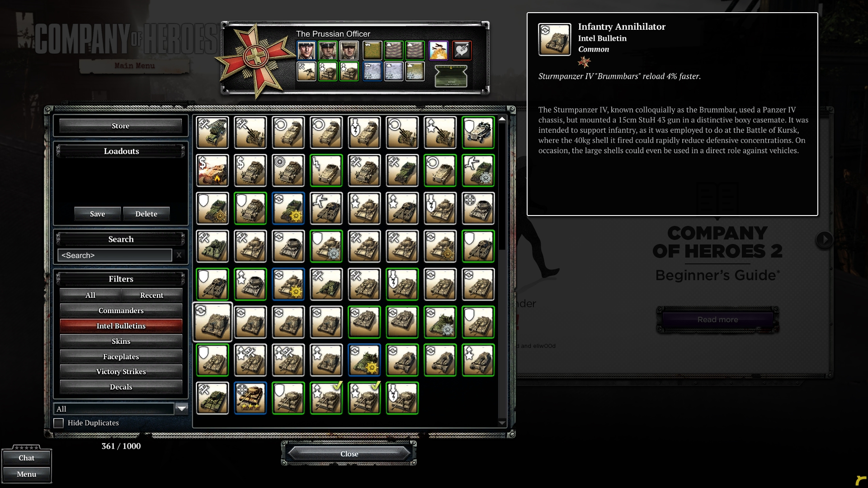Advance news panel with next arrow
Viewport: 868px width, 488px height.
pyautogui.click(x=824, y=239)
